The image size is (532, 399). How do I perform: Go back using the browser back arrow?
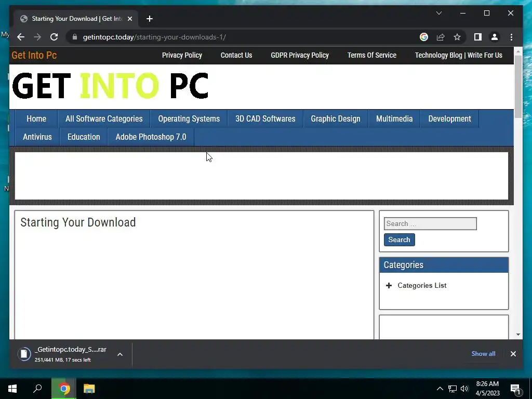21,37
